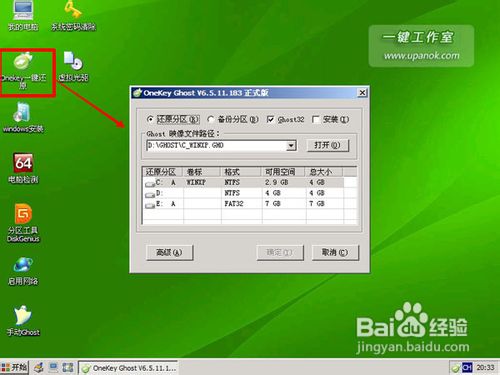
Task: Expand the Ghost image path dropdown
Action: [291, 145]
